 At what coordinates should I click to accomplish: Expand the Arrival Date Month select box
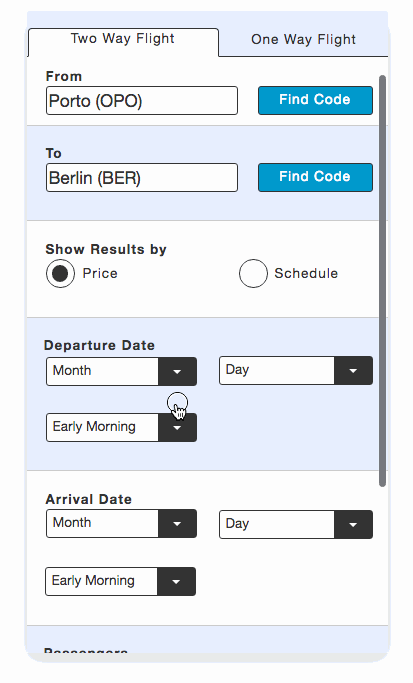click(x=121, y=524)
